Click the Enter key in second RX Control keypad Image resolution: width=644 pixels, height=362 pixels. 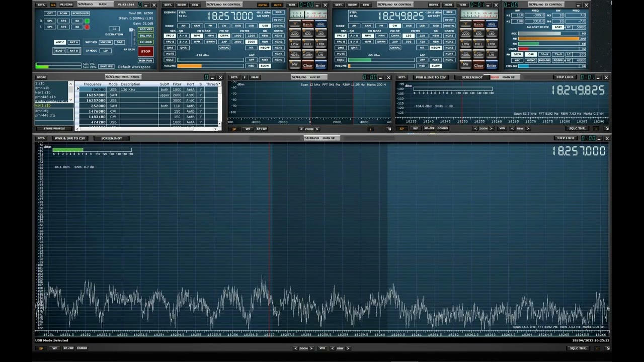pos(491,65)
